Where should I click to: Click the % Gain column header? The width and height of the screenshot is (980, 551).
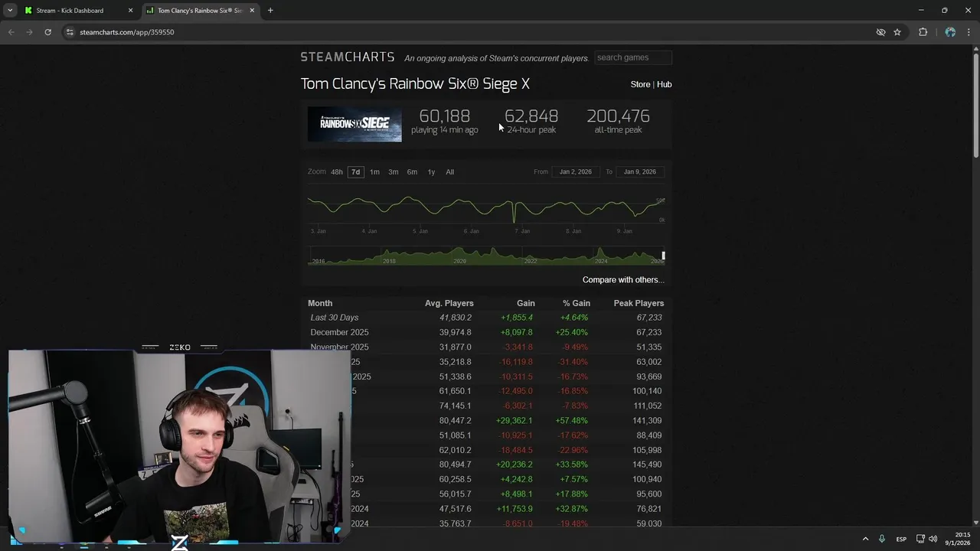pos(577,304)
